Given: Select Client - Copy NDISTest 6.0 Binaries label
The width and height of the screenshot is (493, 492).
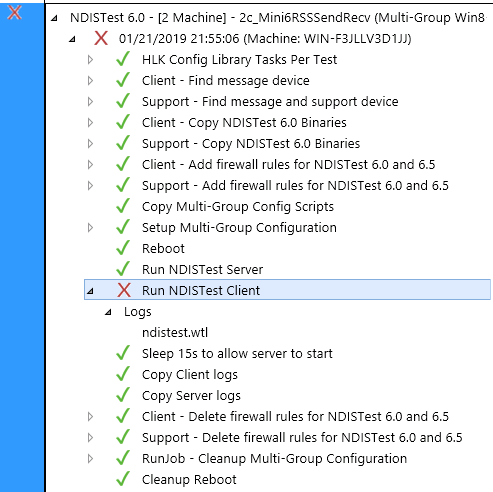Looking at the screenshot, I should (x=244, y=123).
